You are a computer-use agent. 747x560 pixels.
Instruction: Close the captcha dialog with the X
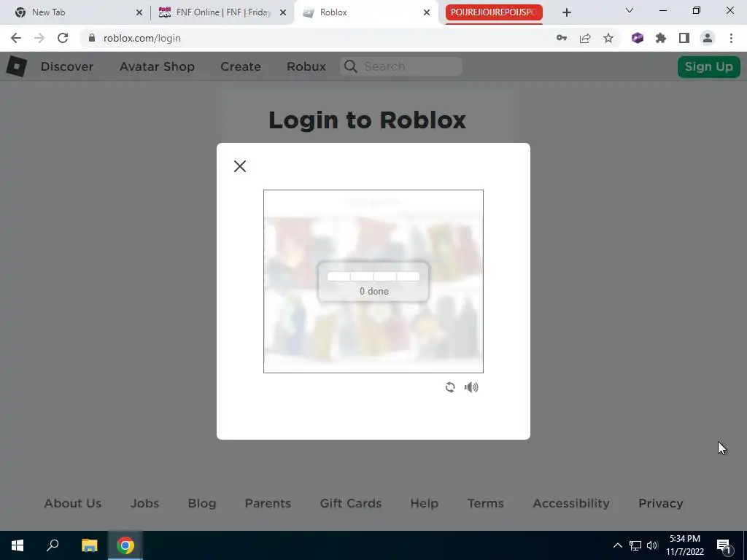[239, 166]
